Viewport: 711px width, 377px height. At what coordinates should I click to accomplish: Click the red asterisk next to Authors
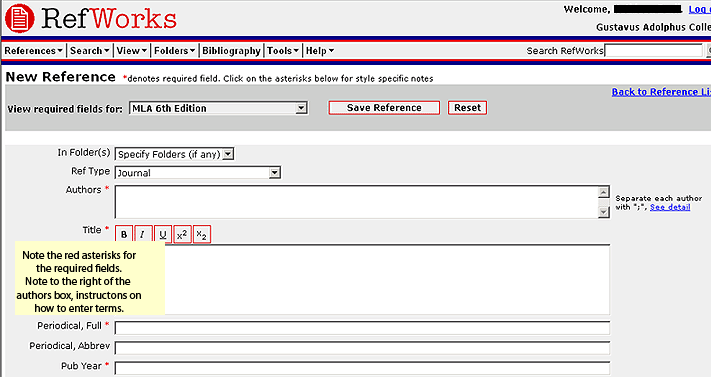click(107, 188)
